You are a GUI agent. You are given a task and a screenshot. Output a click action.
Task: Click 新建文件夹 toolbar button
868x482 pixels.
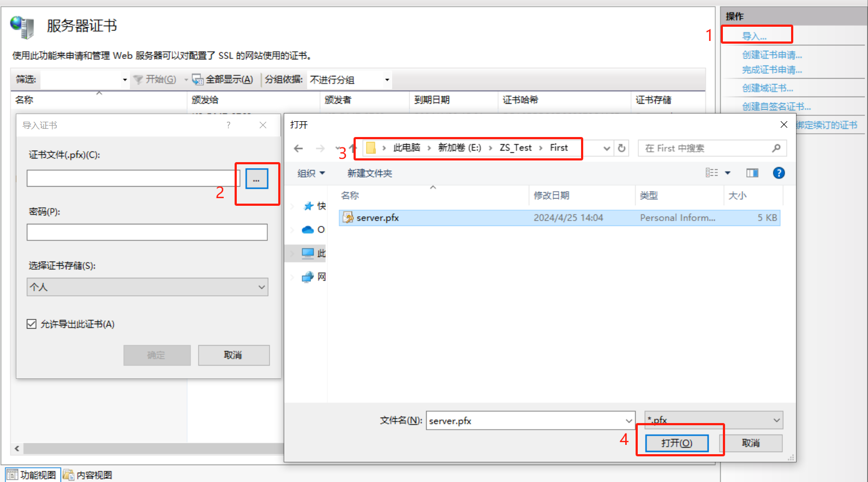click(369, 173)
